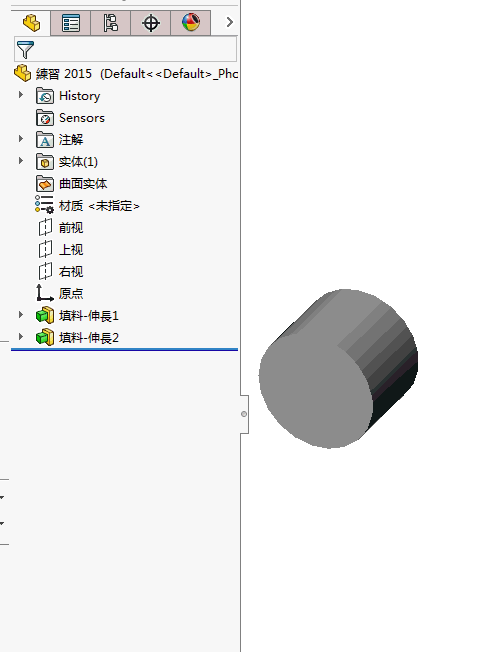Focus the feature tree filter field
Image resolution: width=488 pixels, height=652 pixels.
pyautogui.click(x=126, y=49)
